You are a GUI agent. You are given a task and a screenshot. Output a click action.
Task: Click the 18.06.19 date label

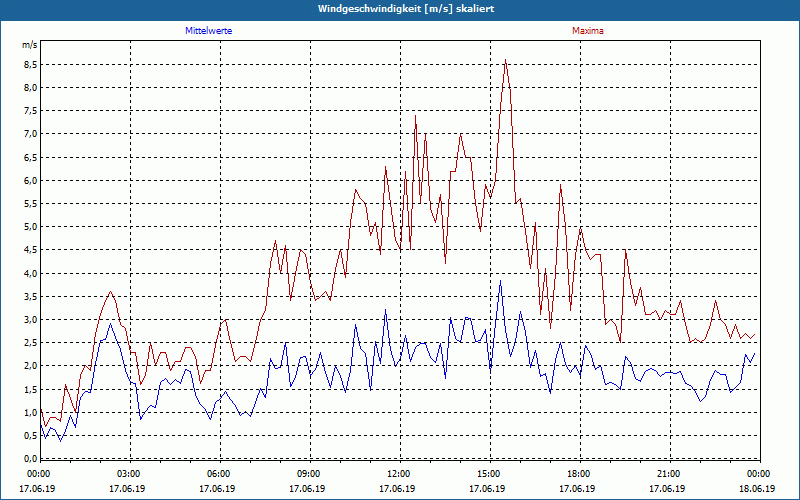coord(757,488)
